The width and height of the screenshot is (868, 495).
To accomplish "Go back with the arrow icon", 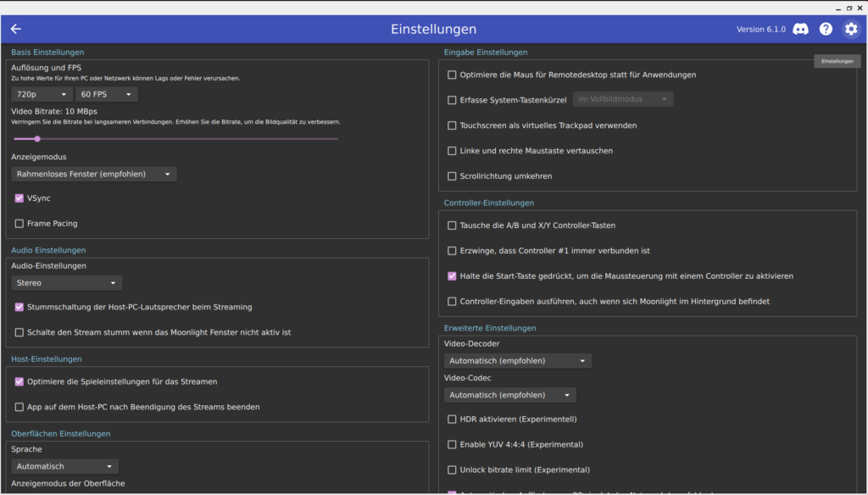I will pos(16,29).
